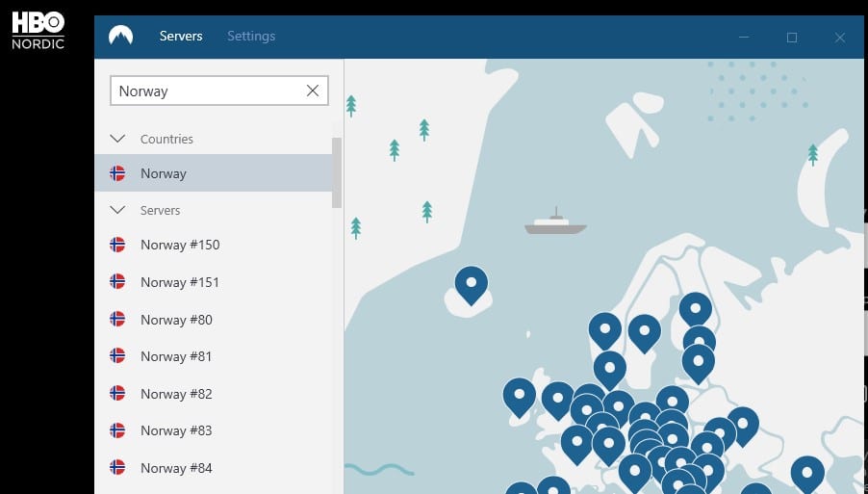Viewport: 868px width, 494px height.
Task: Click the Norway flag beside Norway #82
Action: 117,393
